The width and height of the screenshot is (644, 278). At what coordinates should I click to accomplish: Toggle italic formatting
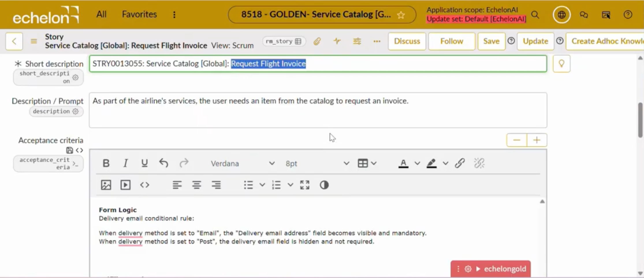(125, 163)
